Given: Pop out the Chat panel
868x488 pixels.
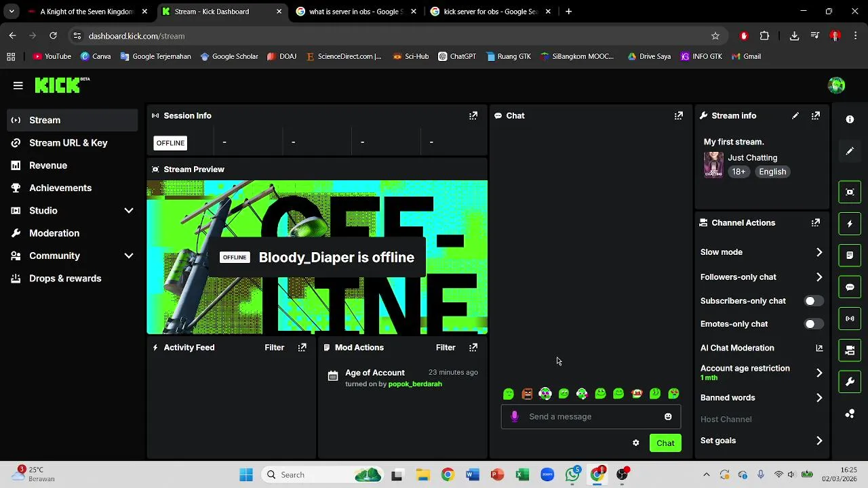Looking at the screenshot, I should tap(678, 116).
